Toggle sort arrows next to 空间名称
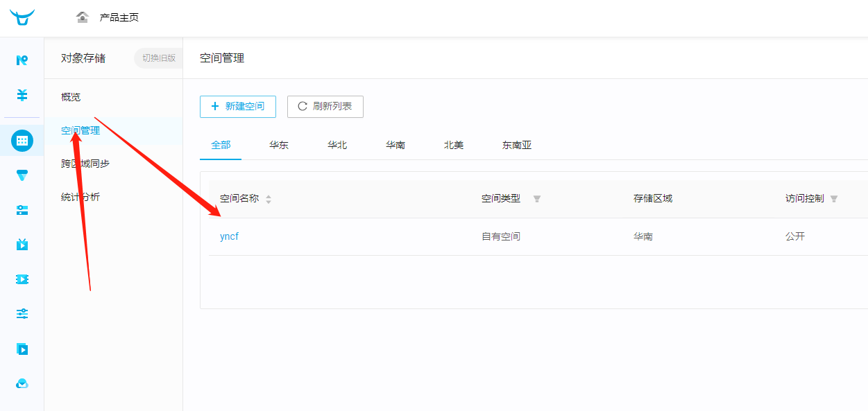Image resolution: width=868 pixels, height=411 pixels. click(x=269, y=199)
